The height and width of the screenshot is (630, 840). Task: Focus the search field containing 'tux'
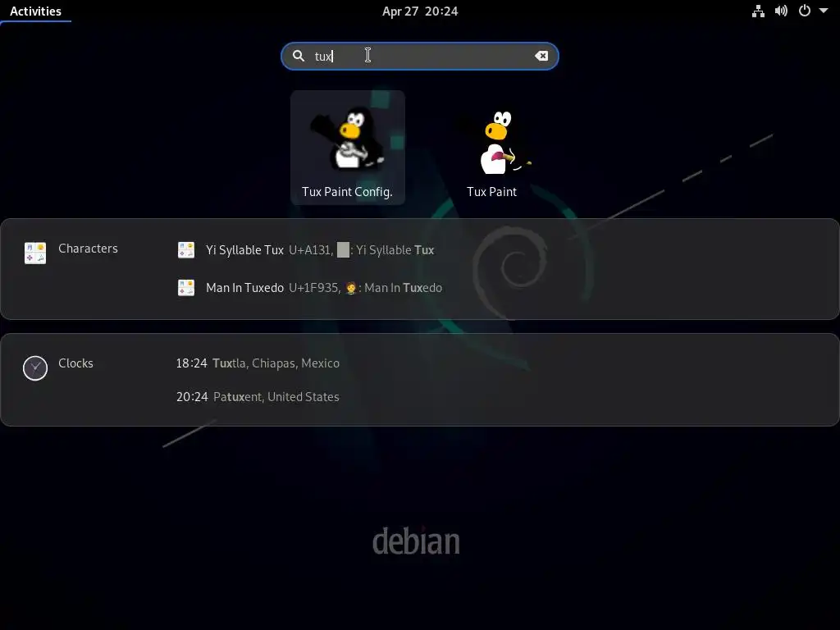tap(420, 56)
